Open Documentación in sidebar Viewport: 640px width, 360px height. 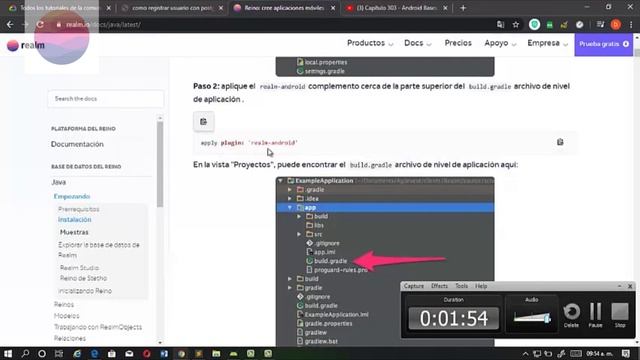[x=77, y=144]
